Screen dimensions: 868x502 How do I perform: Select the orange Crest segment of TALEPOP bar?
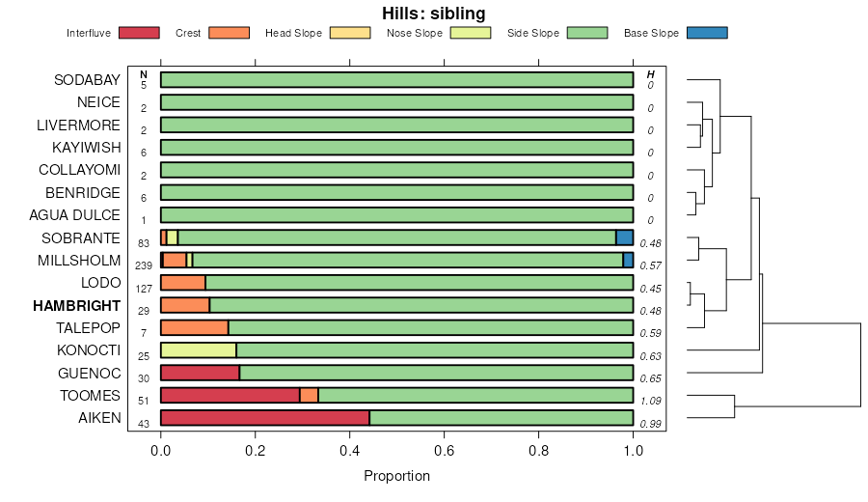(x=194, y=327)
